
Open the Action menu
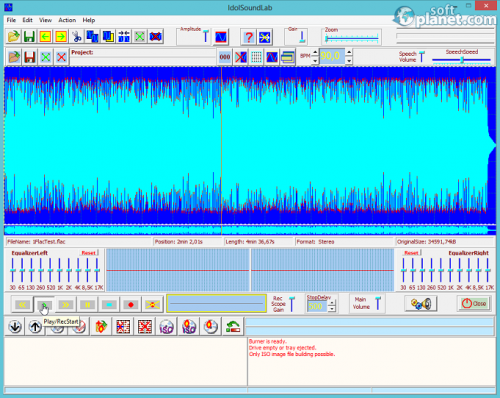[x=67, y=20]
